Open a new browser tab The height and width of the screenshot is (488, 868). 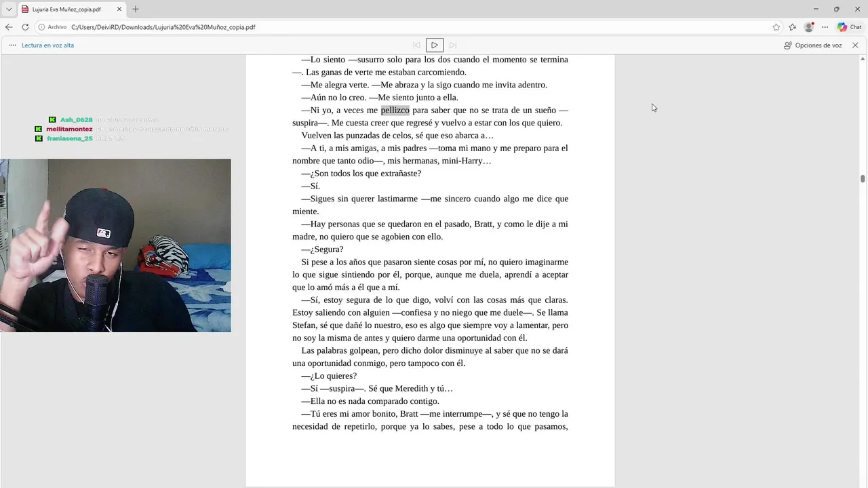point(136,9)
